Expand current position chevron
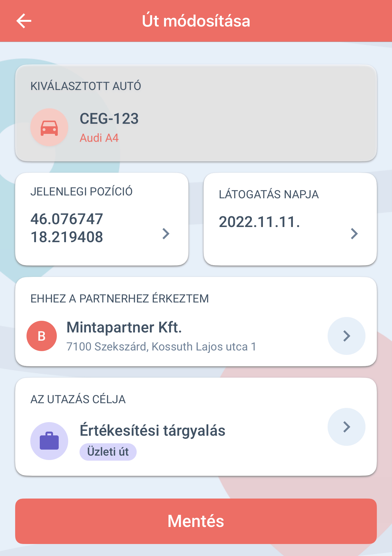 166,234
